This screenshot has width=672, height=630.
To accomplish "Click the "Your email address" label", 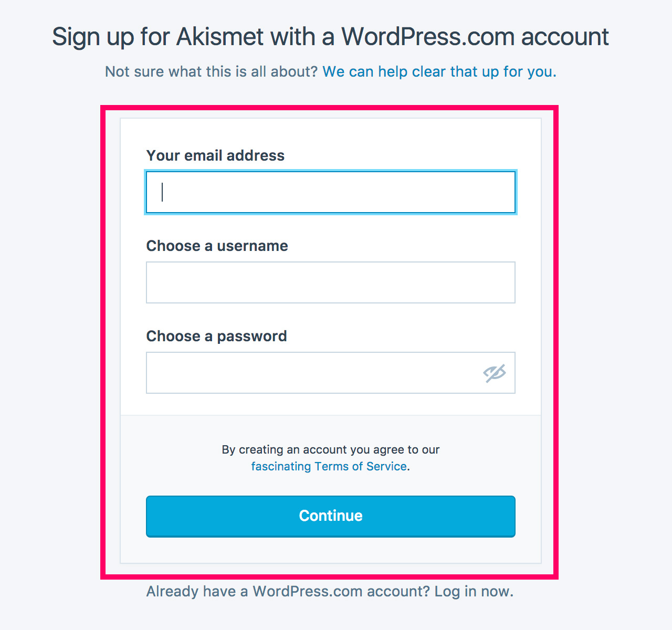I will coord(215,155).
